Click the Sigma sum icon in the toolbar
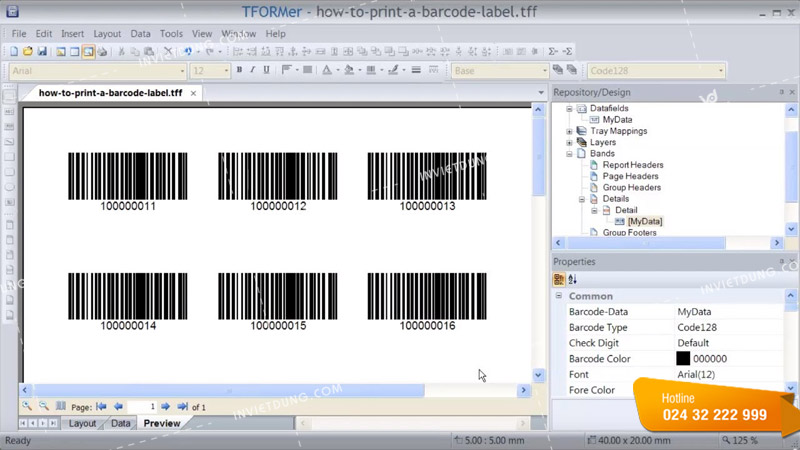 (553, 52)
